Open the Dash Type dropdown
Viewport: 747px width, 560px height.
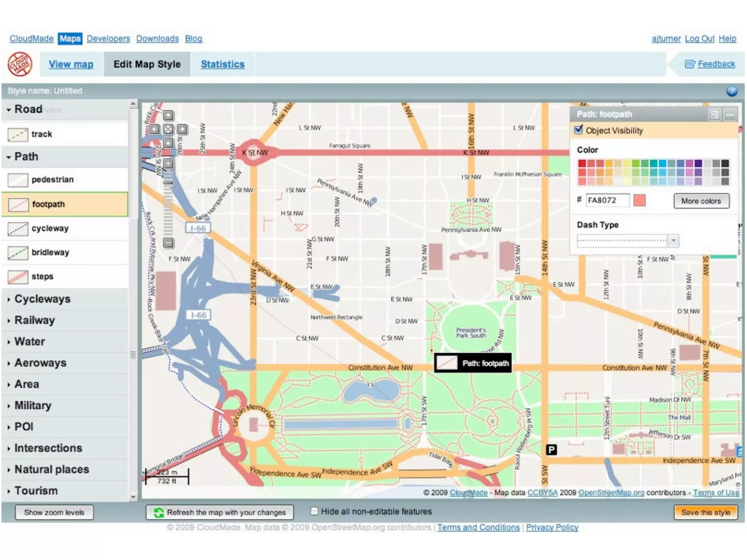(673, 240)
